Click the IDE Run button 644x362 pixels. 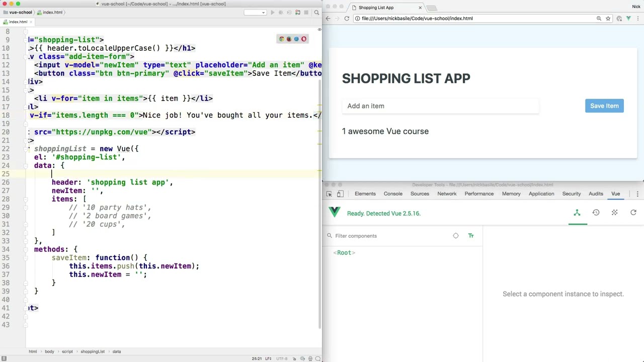click(273, 13)
